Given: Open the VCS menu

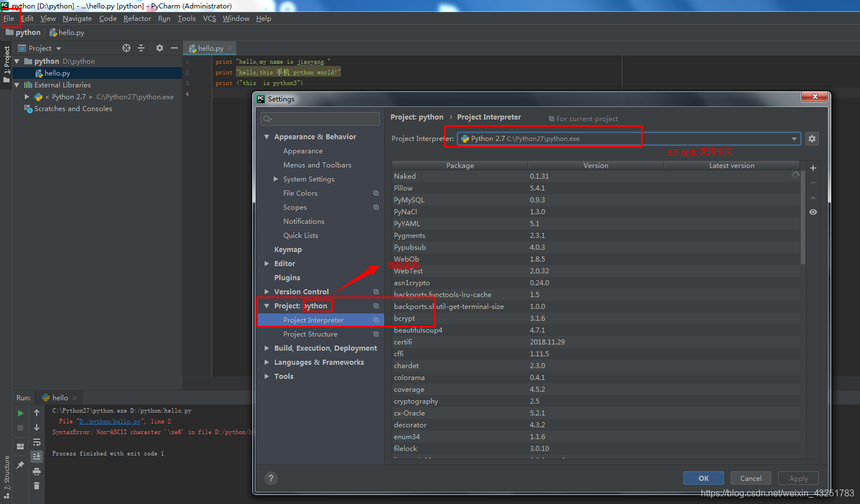Looking at the screenshot, I should pyautogui.click(x=209, y=19).
